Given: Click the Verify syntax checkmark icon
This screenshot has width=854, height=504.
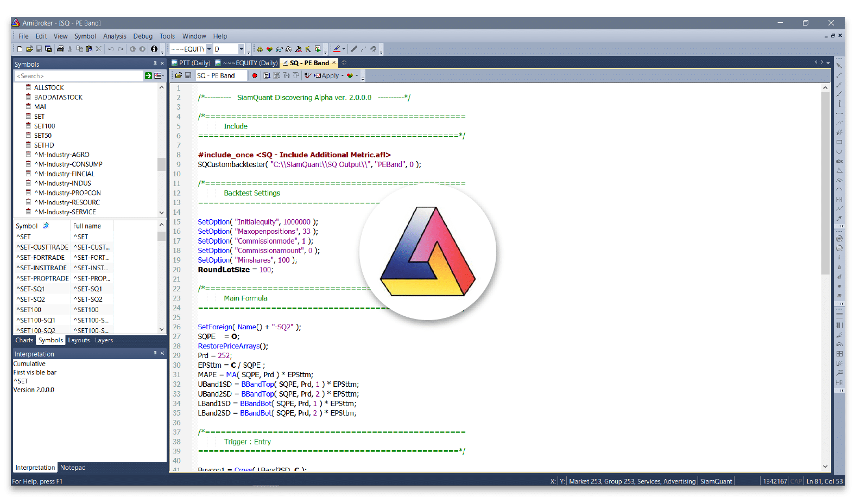Looking at the screenshot, I should coord(307,75).
